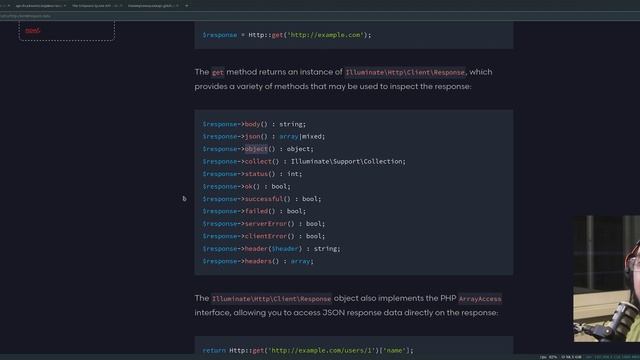Click the 'http://example.com/users/1' string
Viewport: 640px width, 360px height.
[321, 351]
